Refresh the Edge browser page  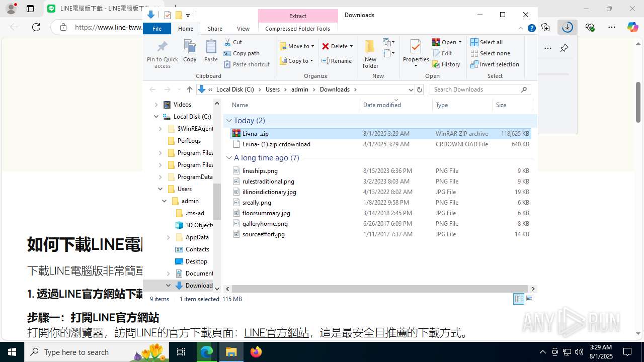tap(36, 27)
